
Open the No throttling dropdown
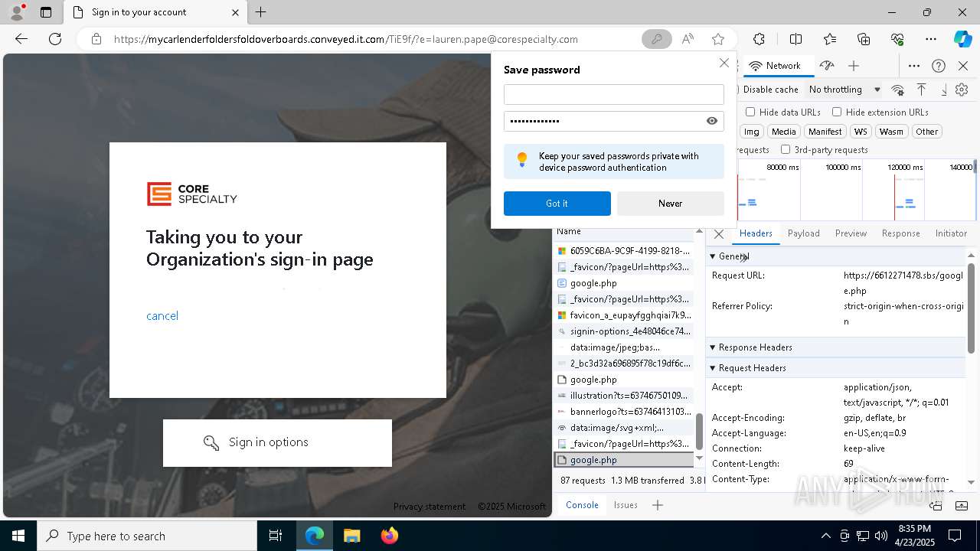(844, 90)
